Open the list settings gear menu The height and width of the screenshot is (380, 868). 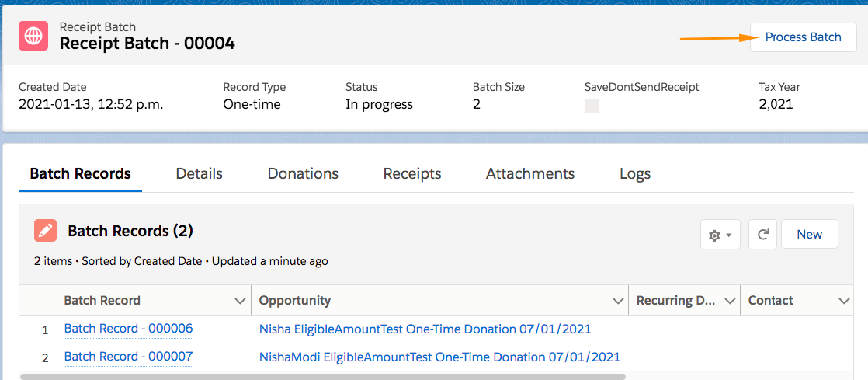point(720,235)
